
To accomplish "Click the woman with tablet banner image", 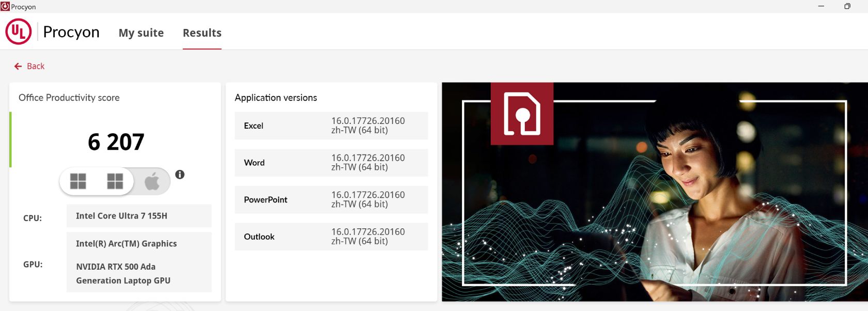I will click(x=655, y=192).
